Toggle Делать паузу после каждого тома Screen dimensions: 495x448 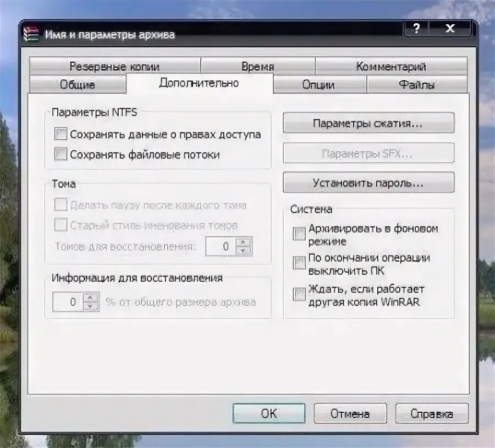pos(61,204)
